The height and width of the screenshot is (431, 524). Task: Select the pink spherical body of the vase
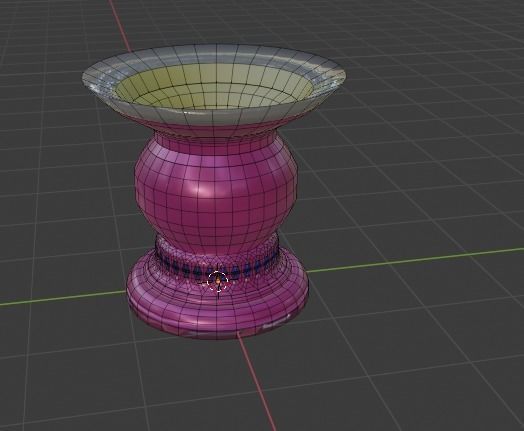216,196
